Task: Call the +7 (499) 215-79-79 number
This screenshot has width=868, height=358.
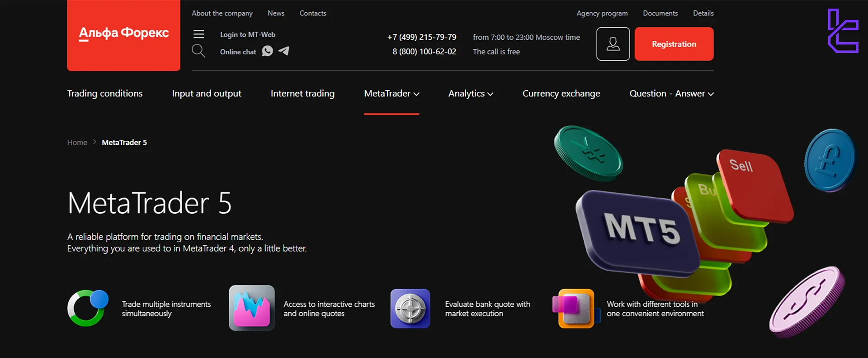Action: tap(422, 37)
